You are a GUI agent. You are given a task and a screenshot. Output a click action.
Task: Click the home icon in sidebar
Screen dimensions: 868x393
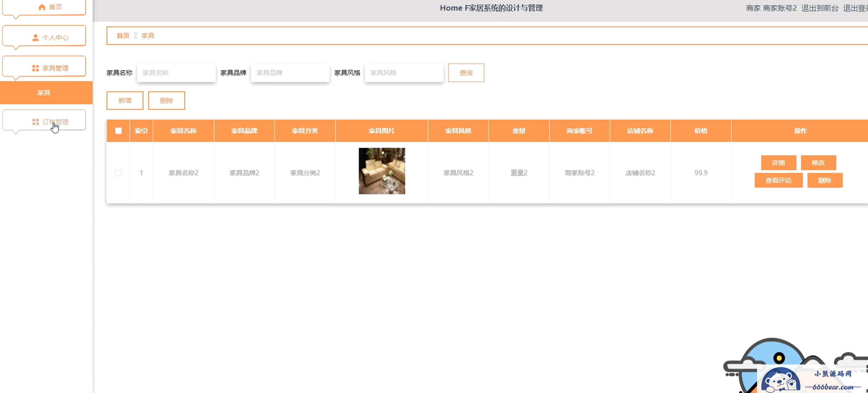pos(42,7)
